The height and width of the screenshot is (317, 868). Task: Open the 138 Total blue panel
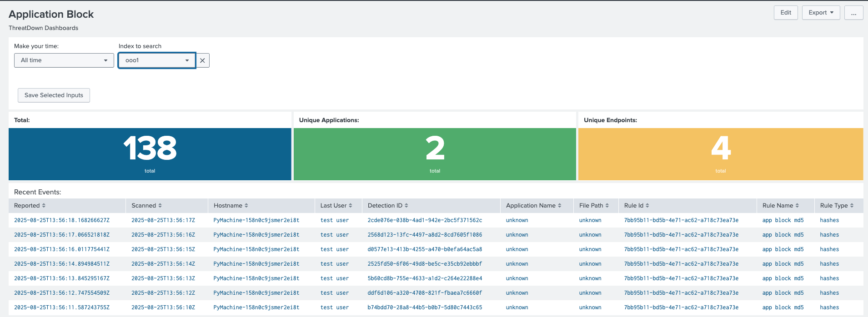(x=150, y=154)
